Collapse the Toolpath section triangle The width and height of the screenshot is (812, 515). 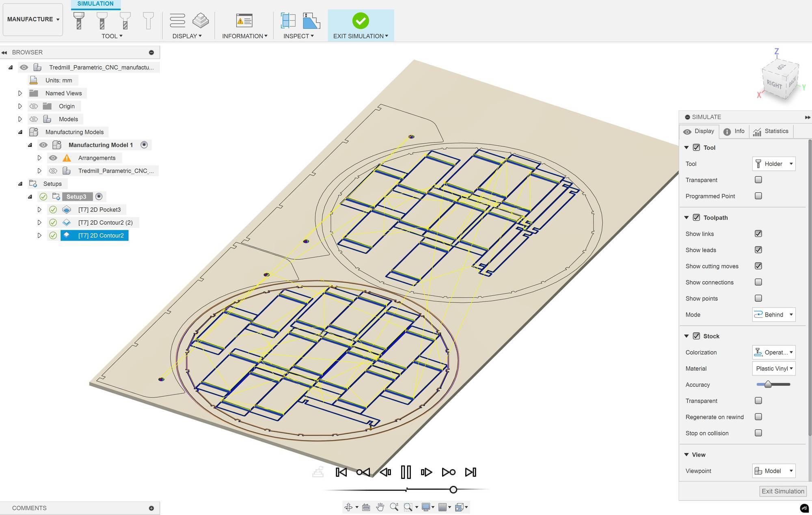pyautogui.click(x=687, y=218)
